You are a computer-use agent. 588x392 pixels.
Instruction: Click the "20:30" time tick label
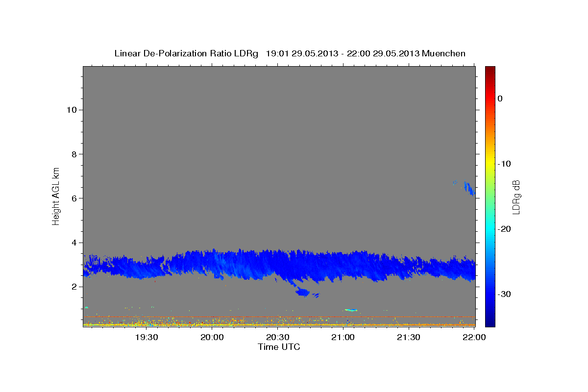tap(278, 337)
